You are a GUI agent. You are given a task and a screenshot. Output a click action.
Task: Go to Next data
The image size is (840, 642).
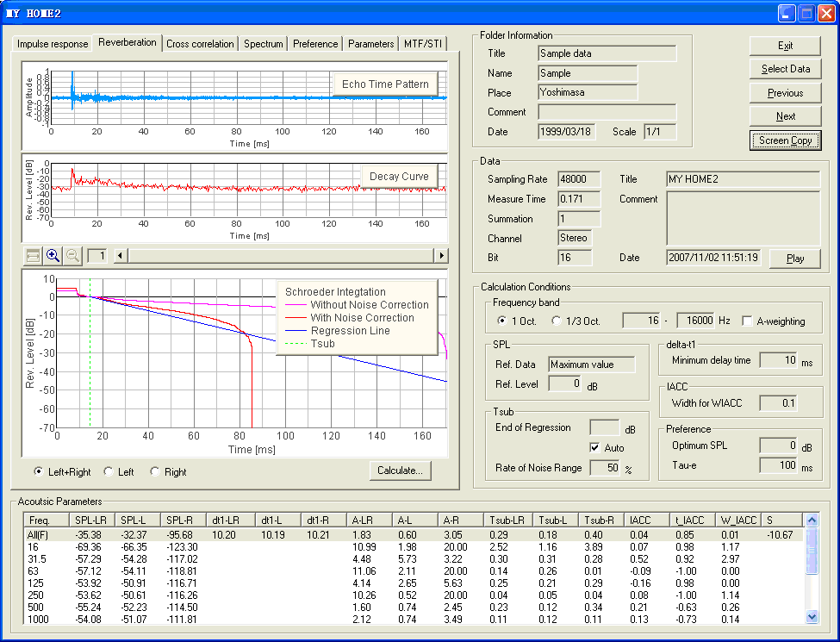tap(786, 116)
